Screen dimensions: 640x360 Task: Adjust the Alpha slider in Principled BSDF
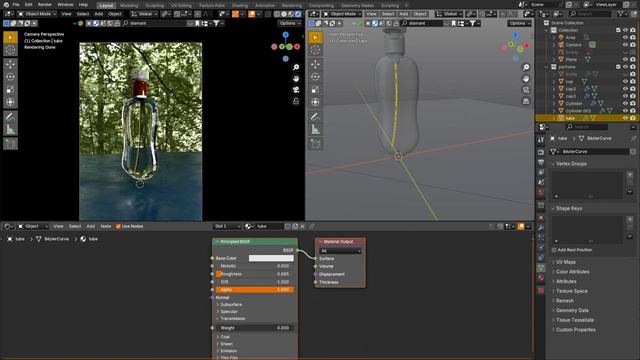[x=255, y=289]
